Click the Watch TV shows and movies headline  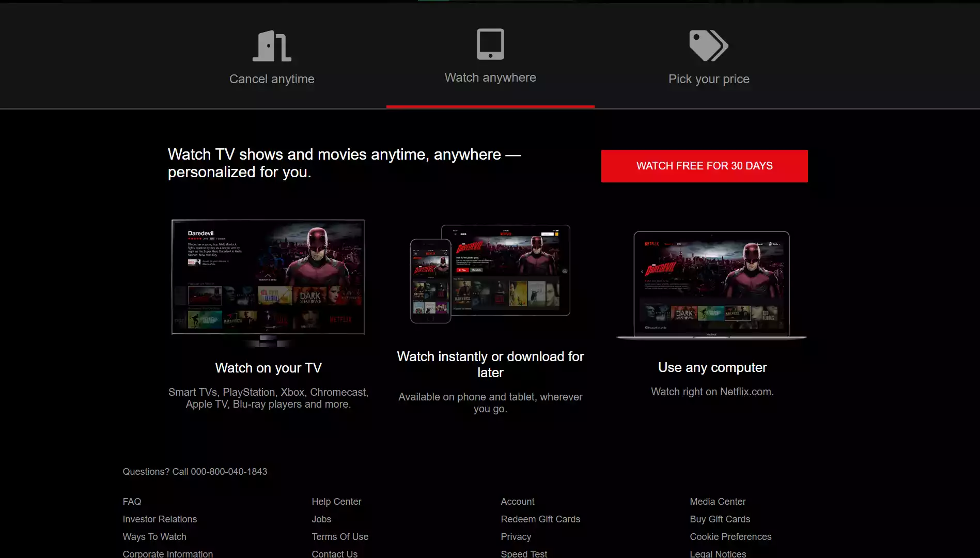tap(345, 163)
